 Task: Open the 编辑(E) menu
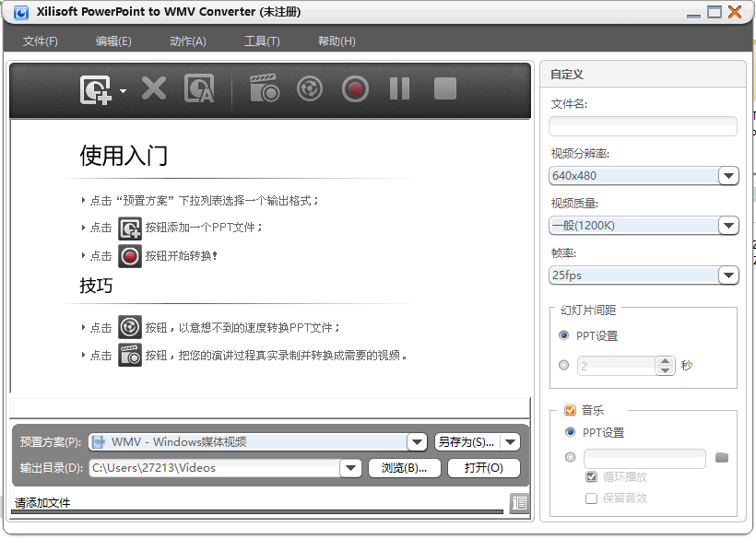pos(113,41)
